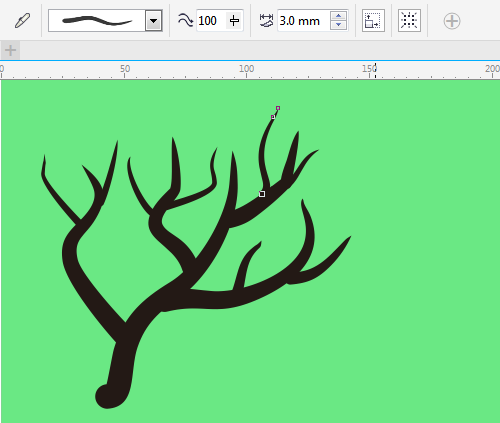The width and height of the screenshot is (500, 423).
Task: Select the brush stroke preview box
Action: click(x=97, y=21)
